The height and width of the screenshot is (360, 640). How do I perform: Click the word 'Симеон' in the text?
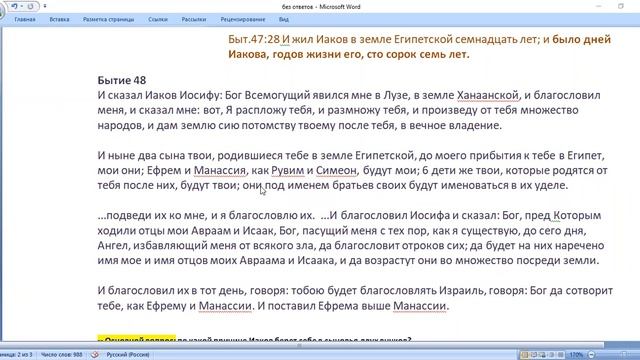336,170
